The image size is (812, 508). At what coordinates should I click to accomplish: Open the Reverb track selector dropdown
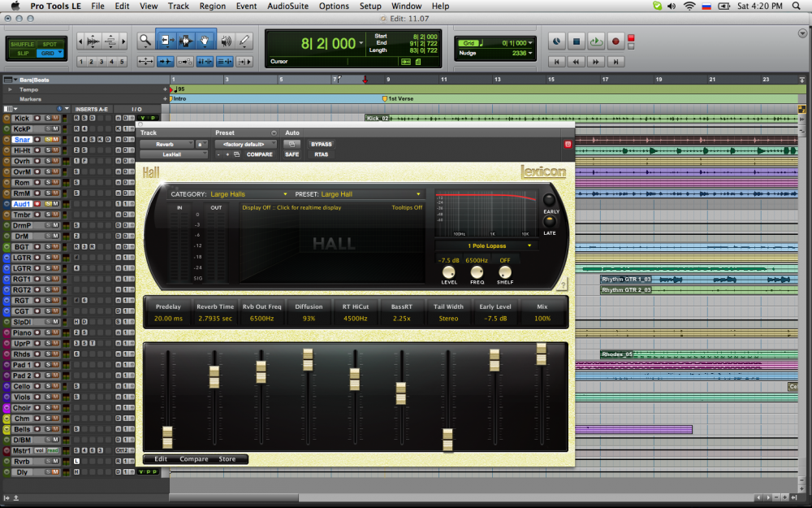[x=166, y=144]
